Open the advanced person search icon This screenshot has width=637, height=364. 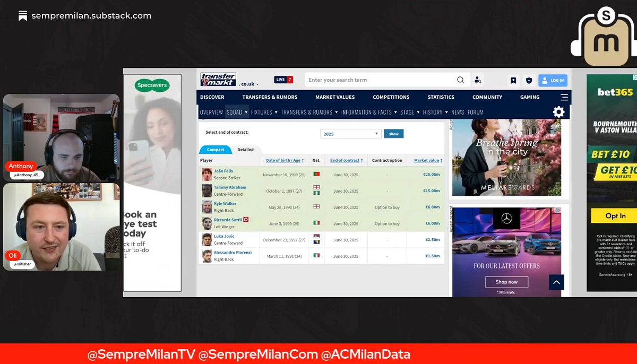click(x=478, y=80)
